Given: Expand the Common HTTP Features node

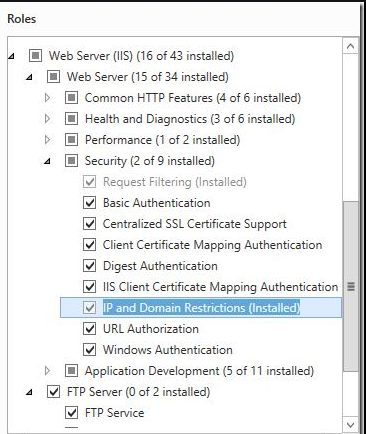Looking at the screenshot, I should tap(48, 98).
